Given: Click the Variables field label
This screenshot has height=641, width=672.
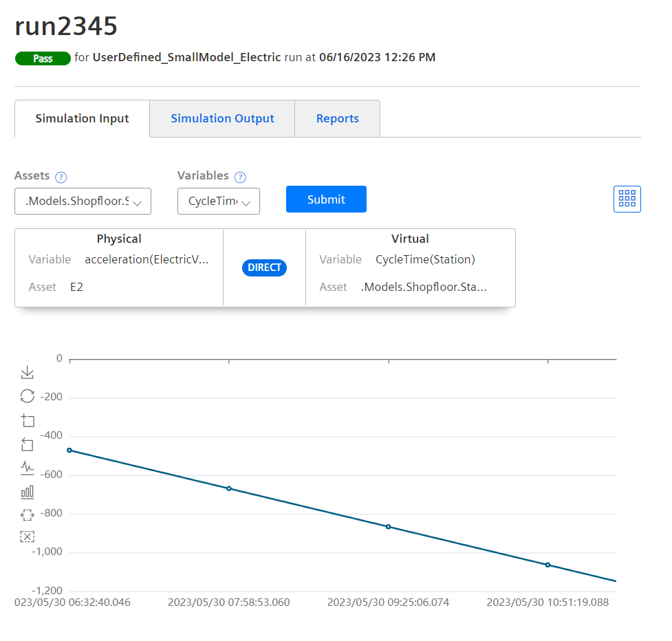Looking at the screenshot, I should [x=203, y=175].
